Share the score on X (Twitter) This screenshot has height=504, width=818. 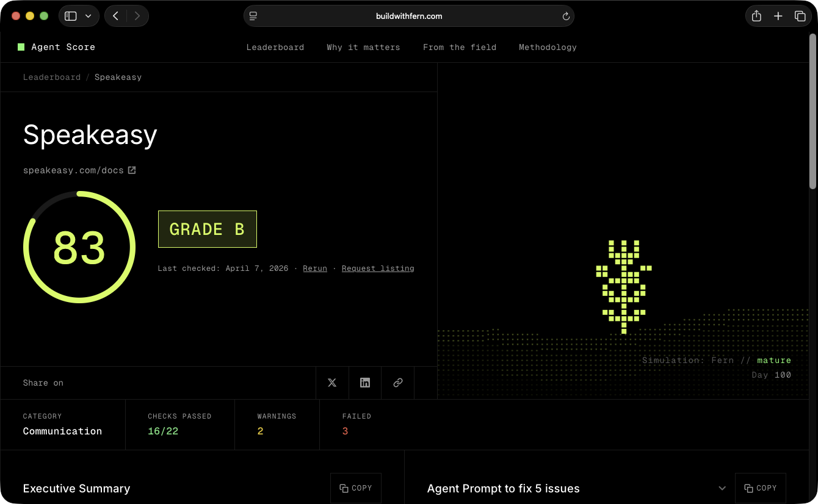332,383
